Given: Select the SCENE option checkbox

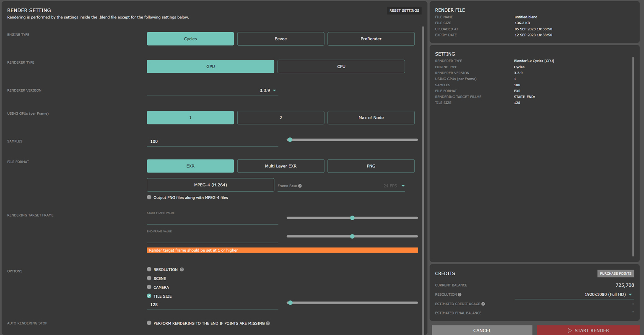Looking at the screenshot, I should (149, 278).
